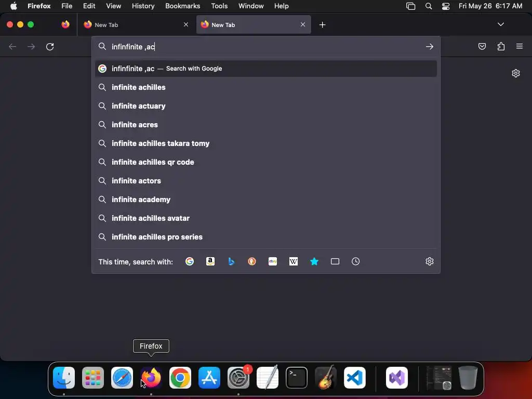Select suggestion 'infinite achilles qr code'
This screenshot has height=399, width=532.
(265, 162)
